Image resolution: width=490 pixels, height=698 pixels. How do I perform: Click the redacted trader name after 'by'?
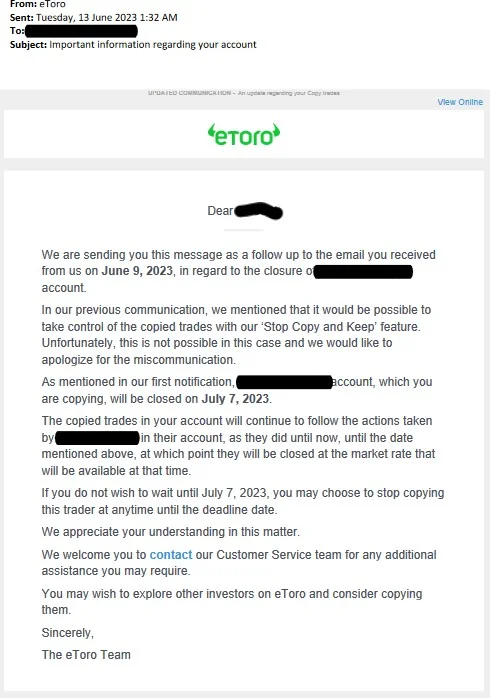point(97,438)
